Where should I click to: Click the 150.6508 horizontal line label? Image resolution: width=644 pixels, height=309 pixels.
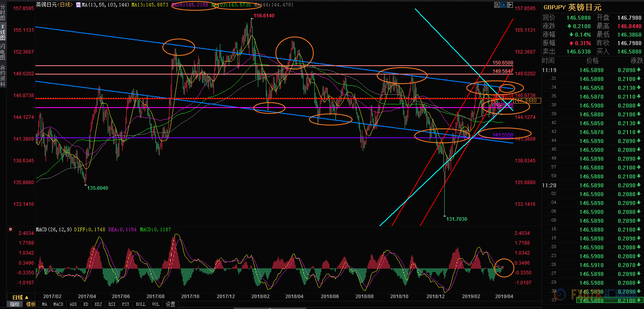click(x=503, y=63)
